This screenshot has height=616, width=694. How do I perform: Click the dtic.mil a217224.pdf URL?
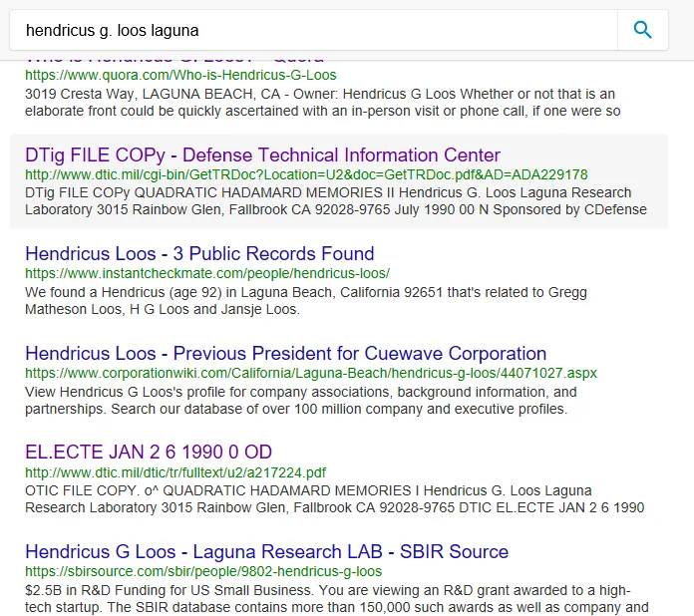click(175, 472)
